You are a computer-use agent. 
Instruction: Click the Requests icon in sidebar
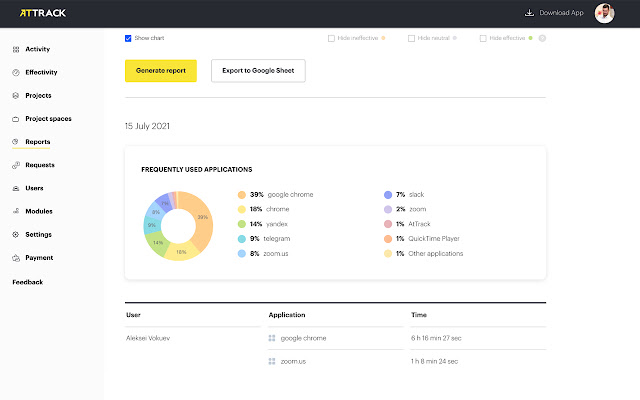(x=16, y=165)
